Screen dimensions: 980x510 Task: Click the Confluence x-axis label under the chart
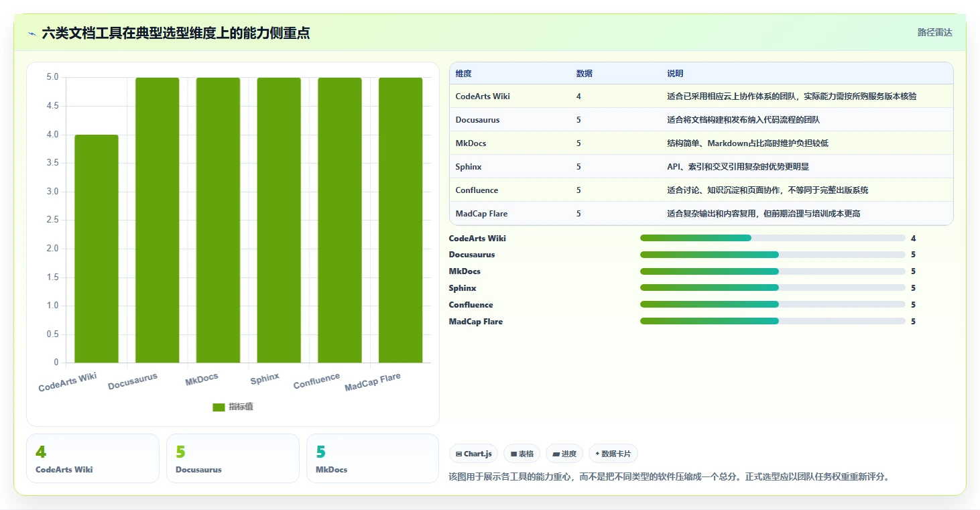click(x=316, y=381)
